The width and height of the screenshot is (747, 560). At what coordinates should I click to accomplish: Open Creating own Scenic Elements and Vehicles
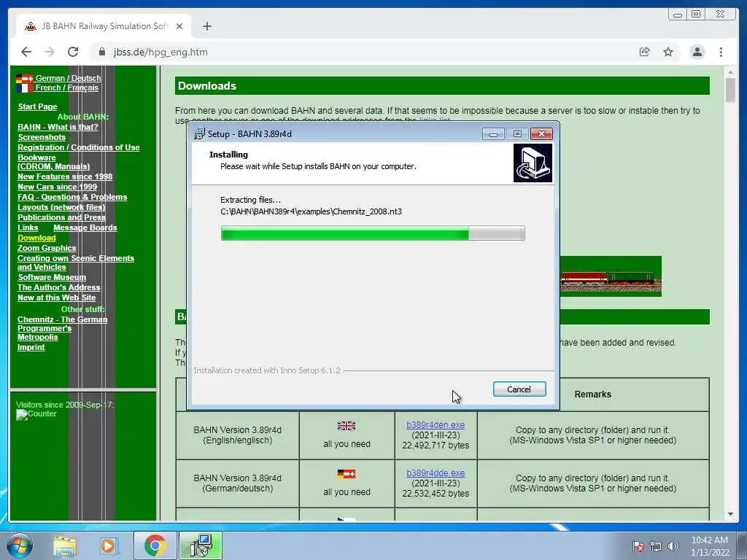(76, 262)
